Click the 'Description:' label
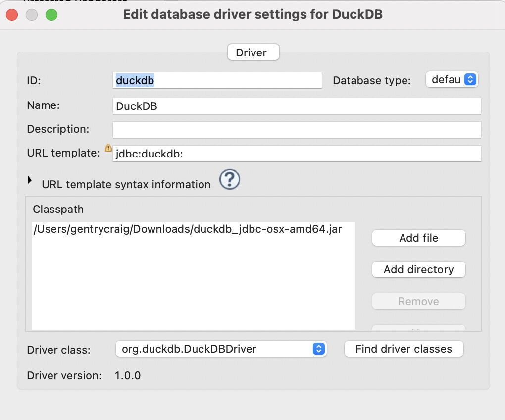The height and width of the screenshot is (420, 505). click(58, 129)
